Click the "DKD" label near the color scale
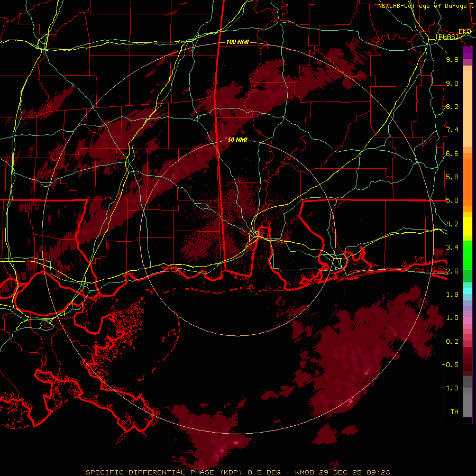The image size is (476, 476). coord(465,32)
